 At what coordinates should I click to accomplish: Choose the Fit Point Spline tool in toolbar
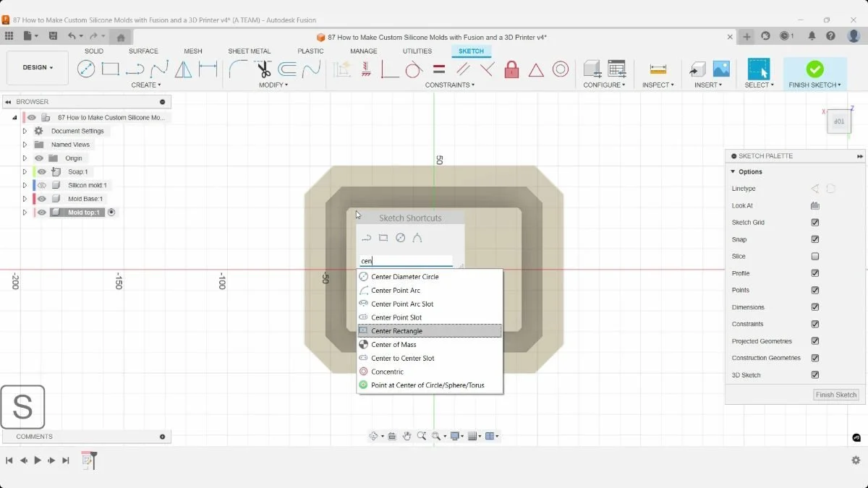160,69
